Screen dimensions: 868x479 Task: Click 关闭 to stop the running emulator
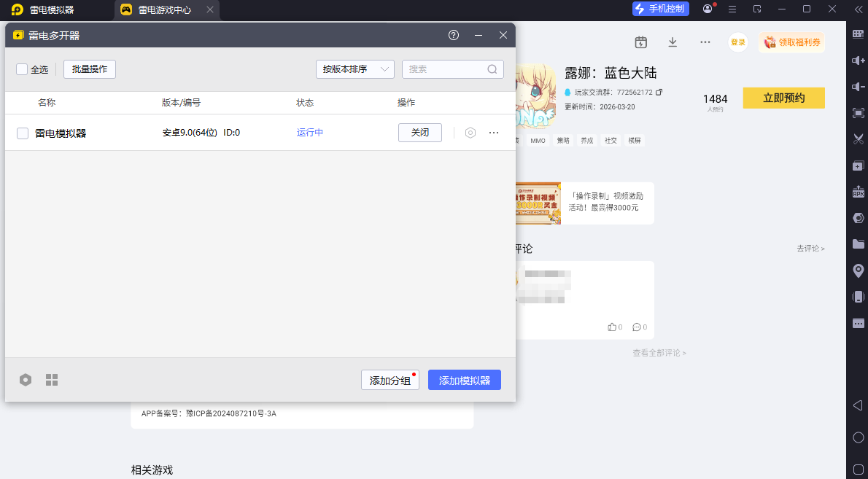point(420,133)
